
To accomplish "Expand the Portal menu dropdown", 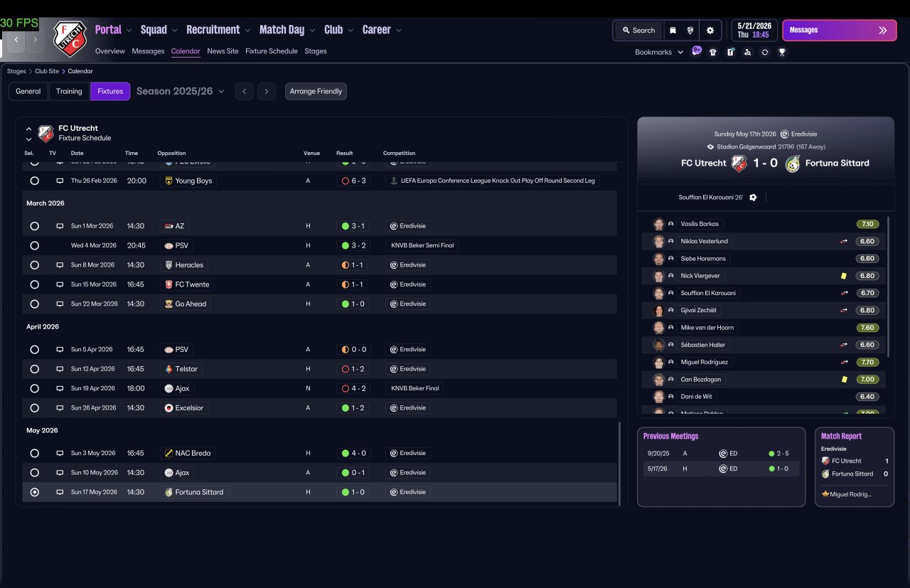I will pyautogui.click(x=129, y=30).
